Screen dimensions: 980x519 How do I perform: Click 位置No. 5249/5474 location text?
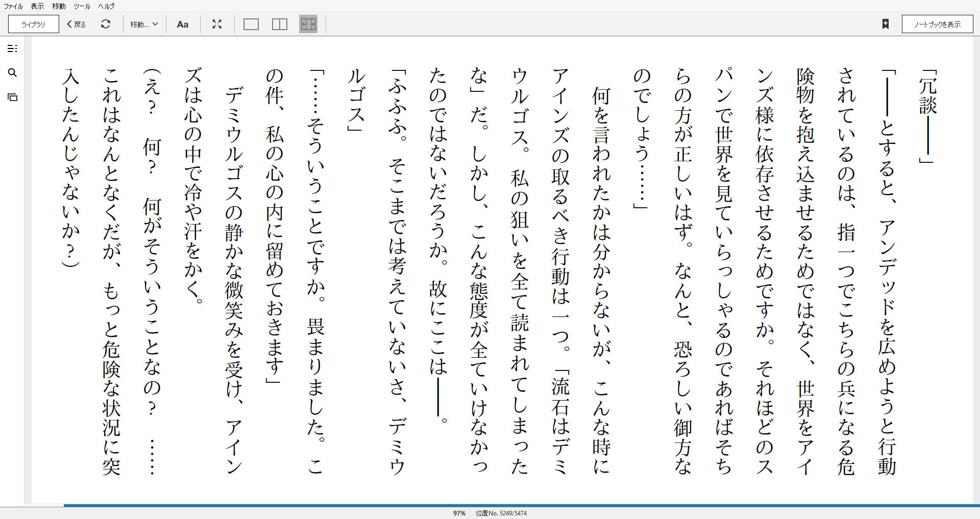click(x=501, y=513)
